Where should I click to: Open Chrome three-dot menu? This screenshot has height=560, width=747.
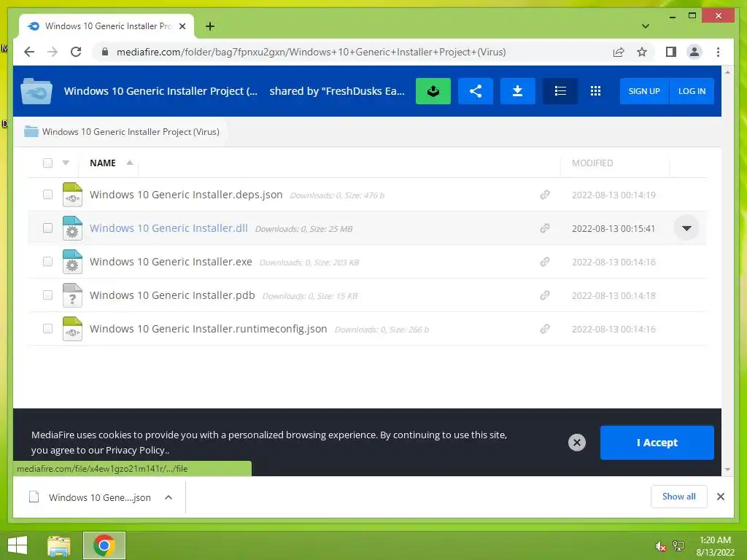pos(718,52)
